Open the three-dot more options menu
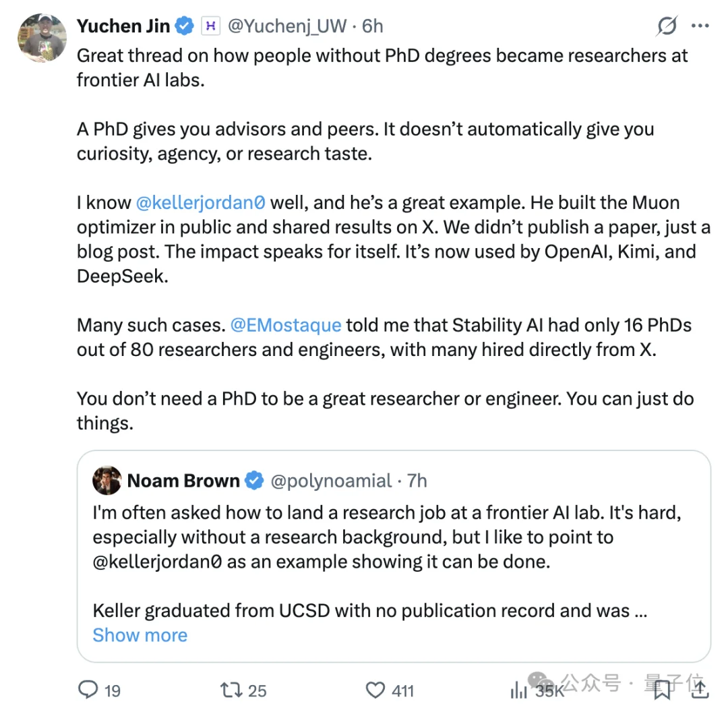Viewport: 728px width, 712px height. click(x=700, y=26)
